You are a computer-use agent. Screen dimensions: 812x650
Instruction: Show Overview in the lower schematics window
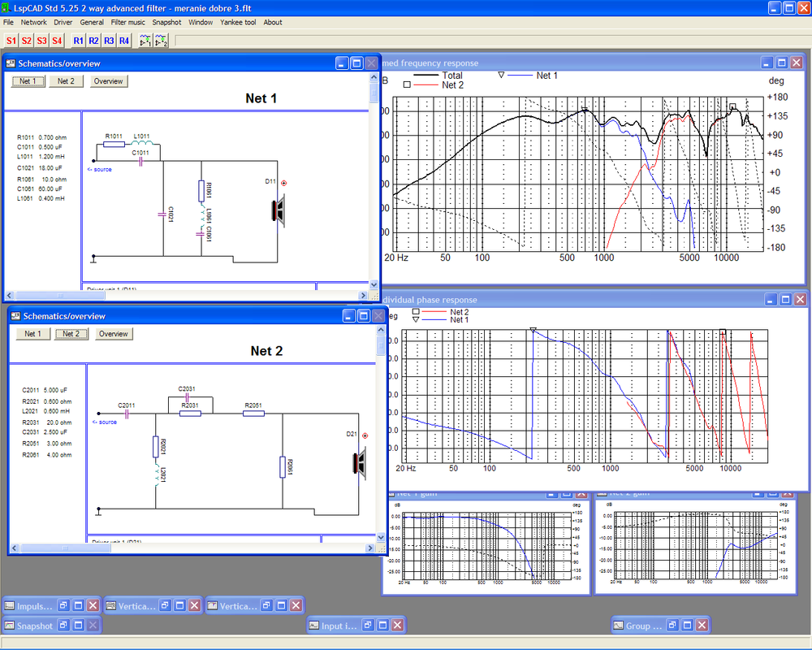click(x=114, y=334)
